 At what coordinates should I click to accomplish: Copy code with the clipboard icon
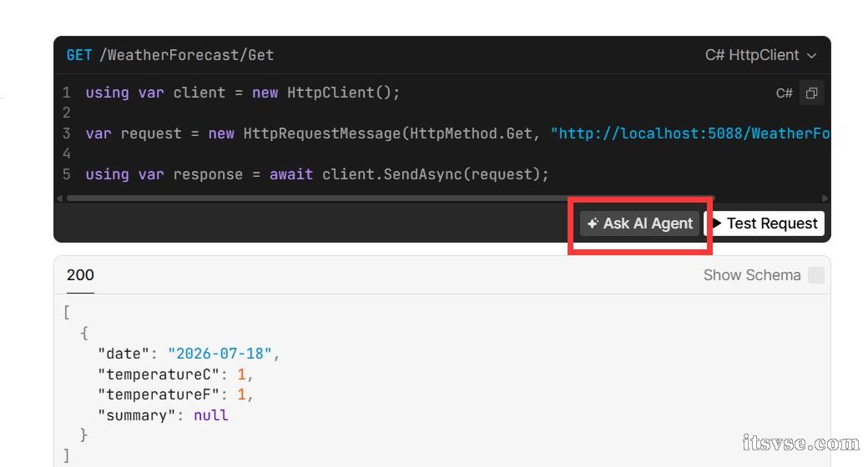pyautogui.click(x=811, y=93)
